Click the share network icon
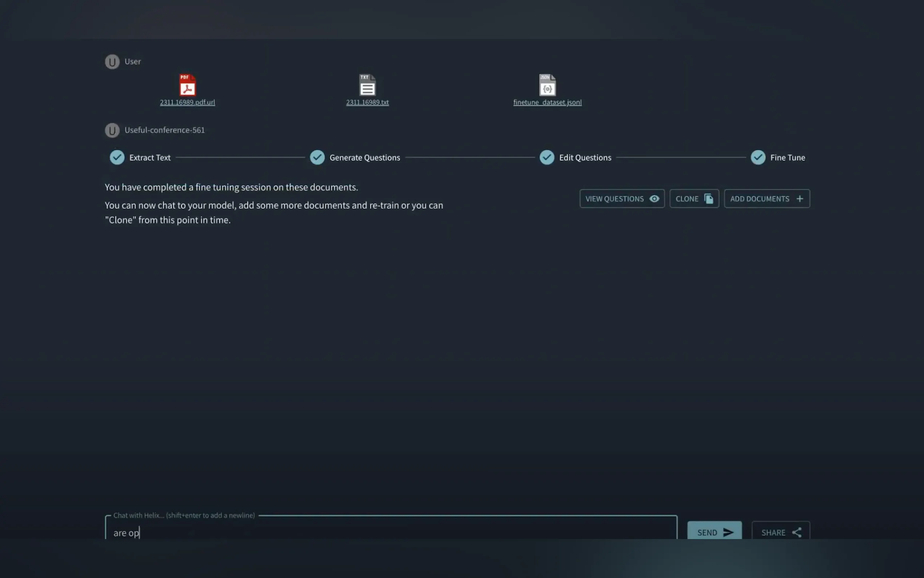924x578 pixels. (x=796, y=532)
